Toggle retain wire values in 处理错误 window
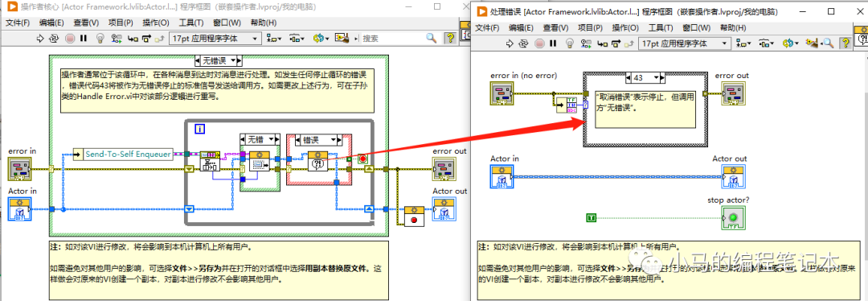 pyautogui.click(x=586, y=43)
